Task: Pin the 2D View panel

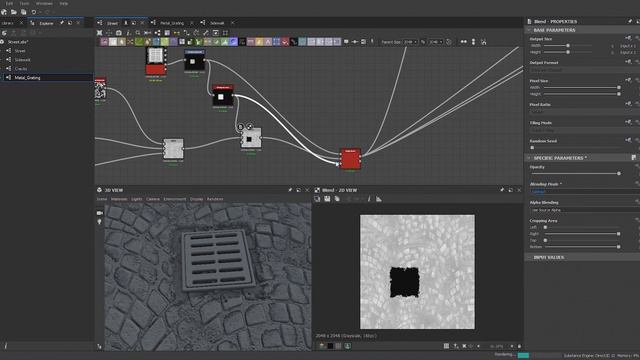Action: (502, 190)
